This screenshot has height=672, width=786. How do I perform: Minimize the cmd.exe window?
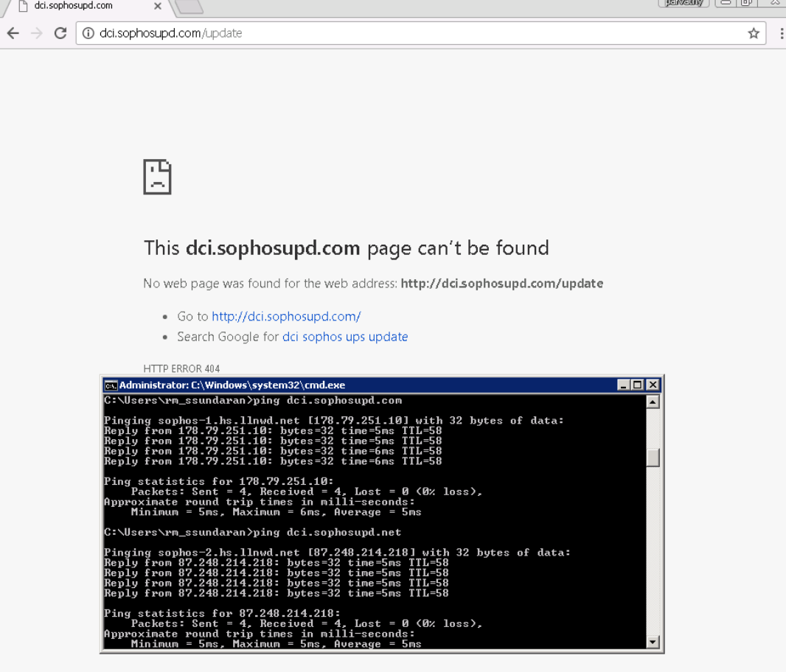623,385
